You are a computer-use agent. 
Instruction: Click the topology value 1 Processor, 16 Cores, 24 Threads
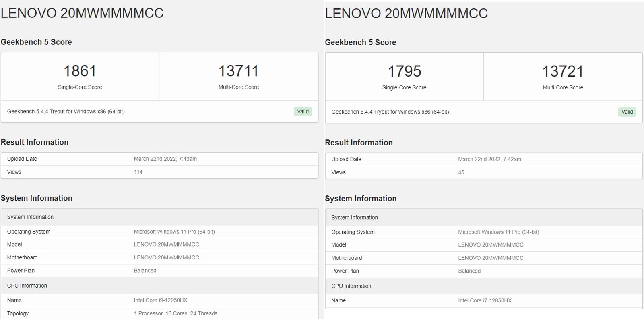[x=175, y=313]
